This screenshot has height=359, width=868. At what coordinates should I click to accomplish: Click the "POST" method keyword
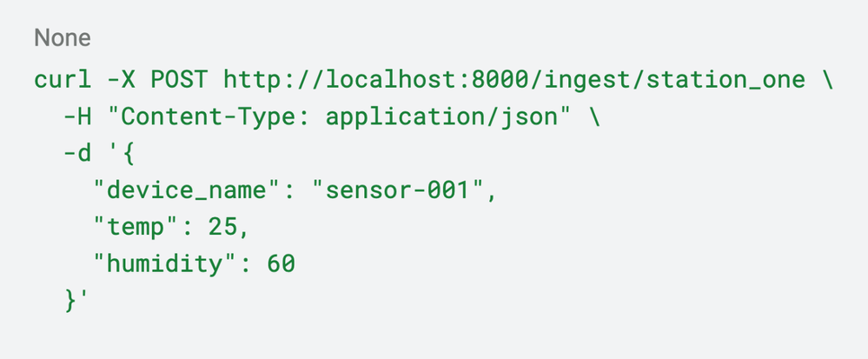(179, 81)
